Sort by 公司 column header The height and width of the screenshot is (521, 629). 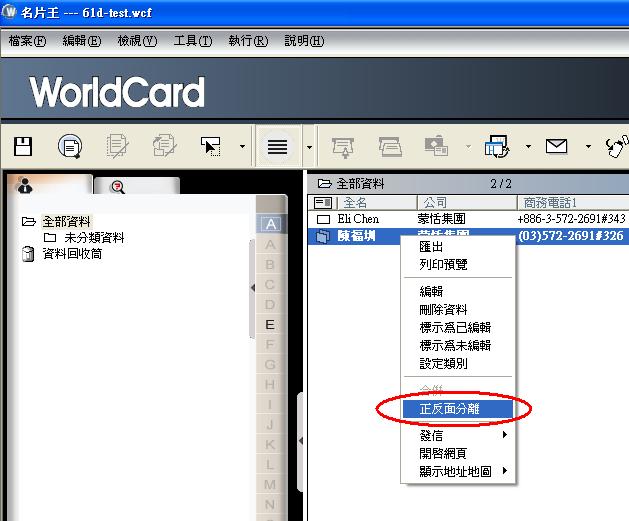pos(467,203)
